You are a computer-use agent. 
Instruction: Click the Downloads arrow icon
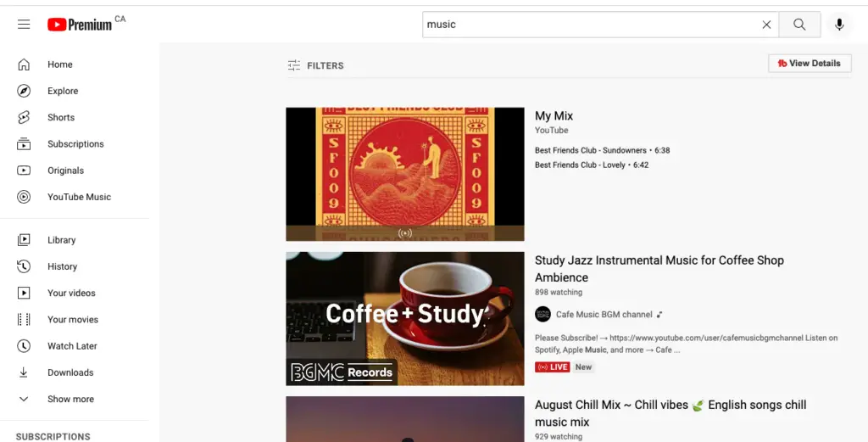coord(24,372)
